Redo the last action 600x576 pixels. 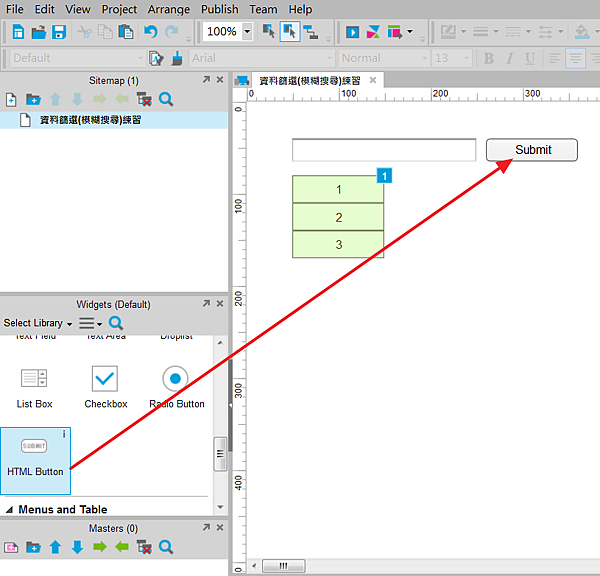[172, 32]
